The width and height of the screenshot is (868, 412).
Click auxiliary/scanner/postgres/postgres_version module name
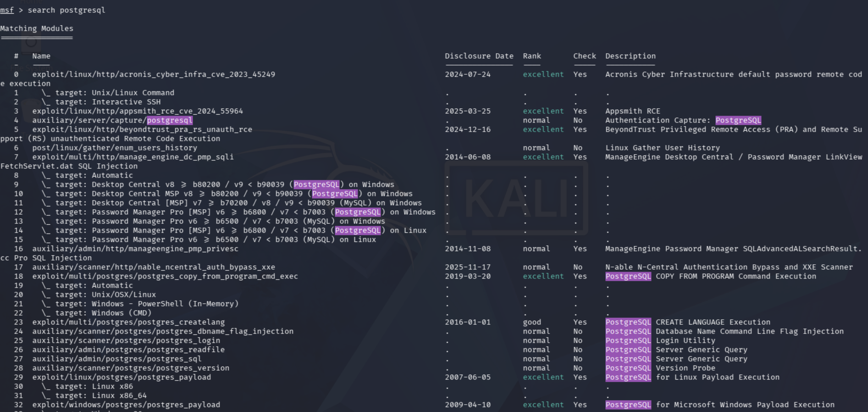[x=131, y=368]
